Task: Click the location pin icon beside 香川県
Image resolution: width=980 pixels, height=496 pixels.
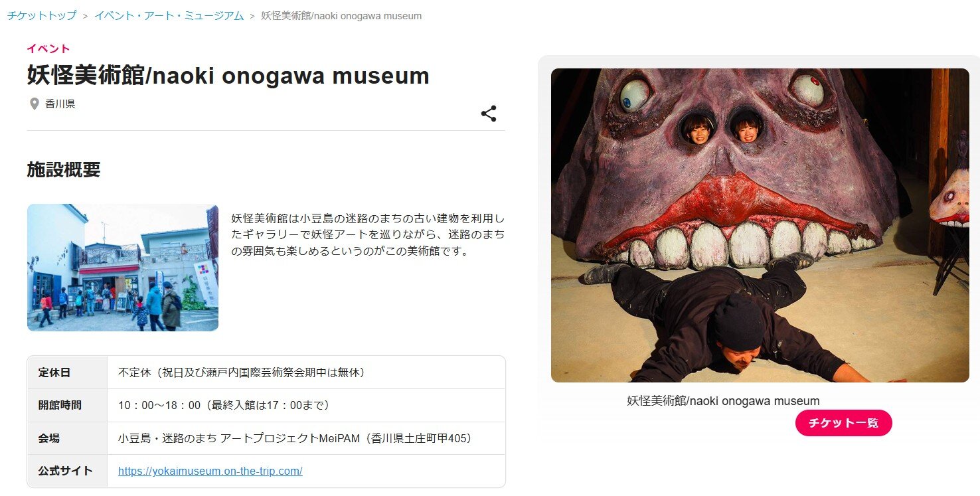Action: point(35,104)
